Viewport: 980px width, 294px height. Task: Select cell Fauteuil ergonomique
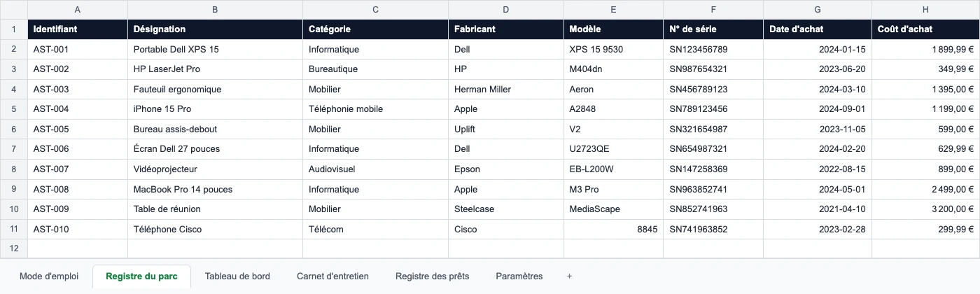(x=216, y=90)
